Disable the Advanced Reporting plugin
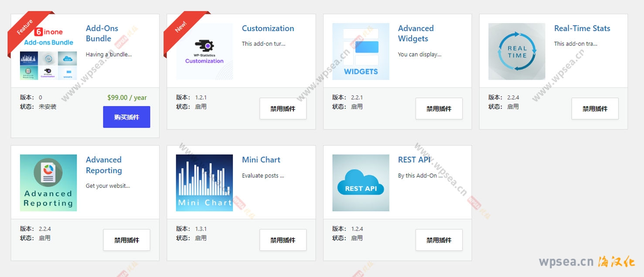The image size is (644, 277). 126,240
